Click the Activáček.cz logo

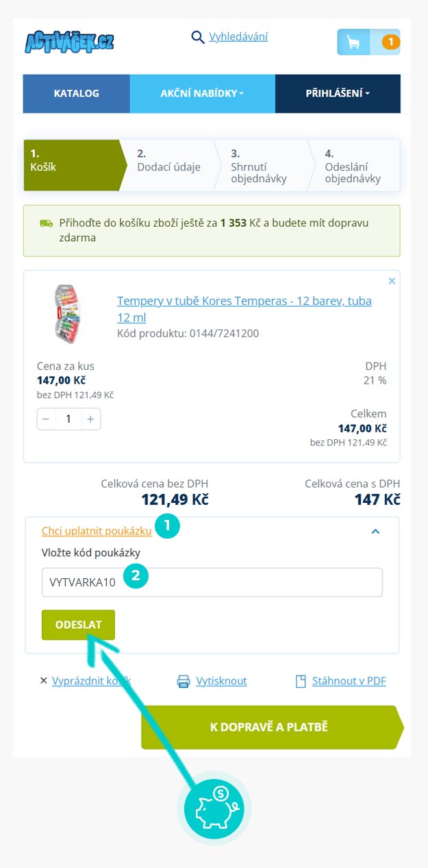[69, 42]
